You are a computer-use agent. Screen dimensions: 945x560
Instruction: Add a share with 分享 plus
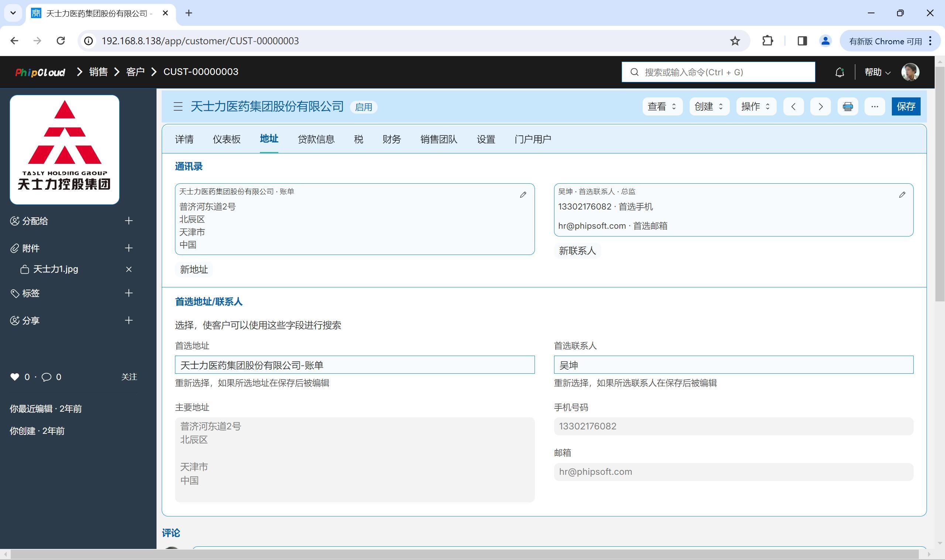click(129, 320)
